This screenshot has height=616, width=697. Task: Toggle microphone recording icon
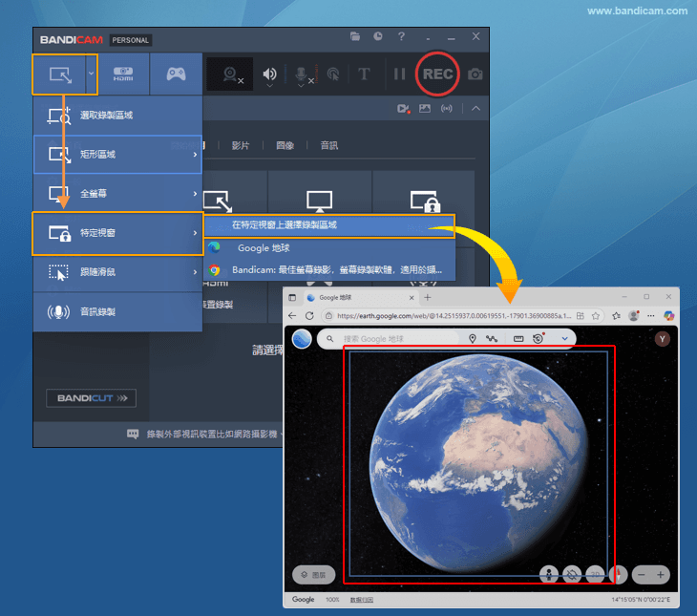[302, 74]
